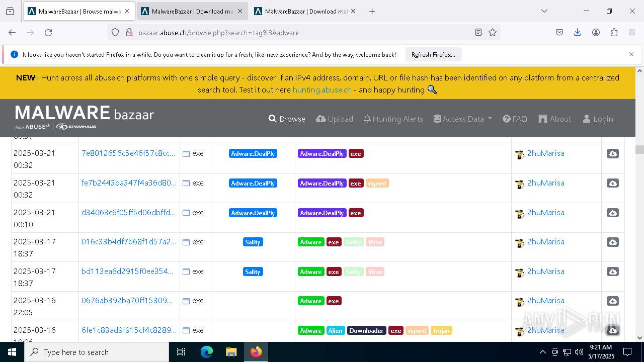Switch to third MalwareBazaar Download tab

(305, 11)
